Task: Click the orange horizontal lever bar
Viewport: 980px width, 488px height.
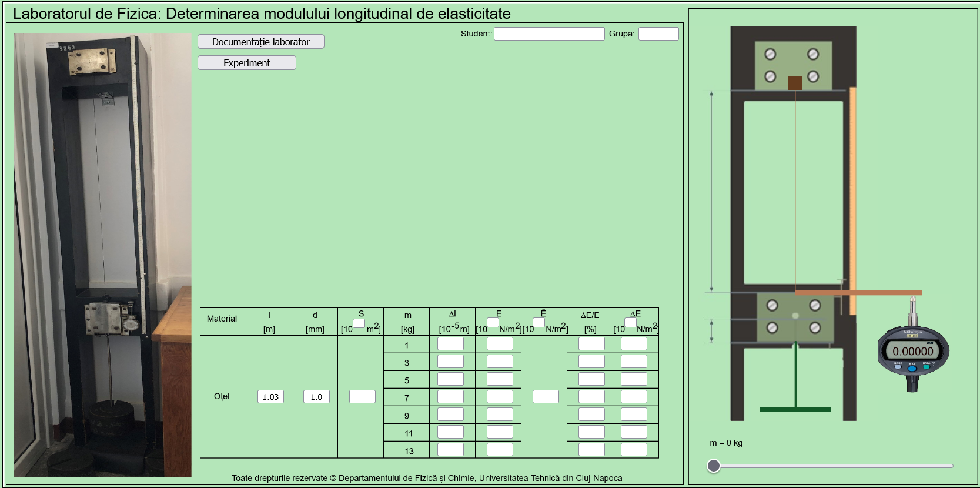Action: (858, 292)
